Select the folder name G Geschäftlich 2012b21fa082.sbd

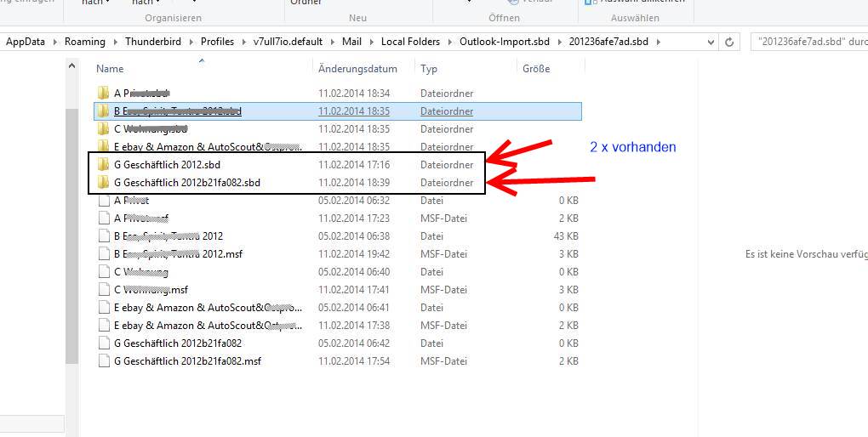pos(187,182)
